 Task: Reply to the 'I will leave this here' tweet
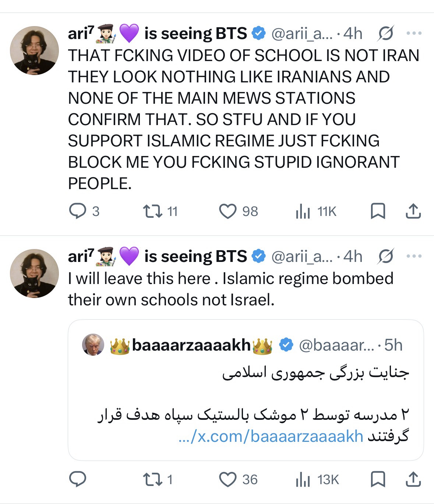77,479
